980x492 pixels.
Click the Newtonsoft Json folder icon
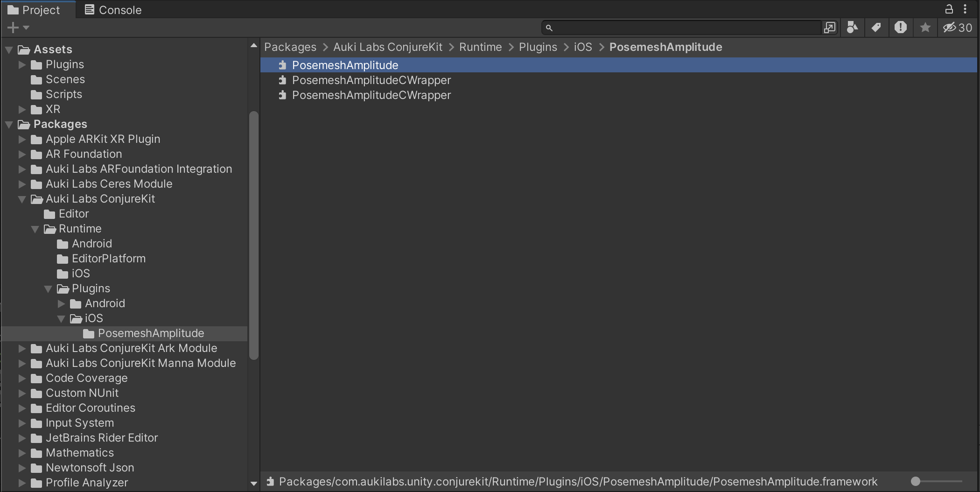(x=36, y=468)
